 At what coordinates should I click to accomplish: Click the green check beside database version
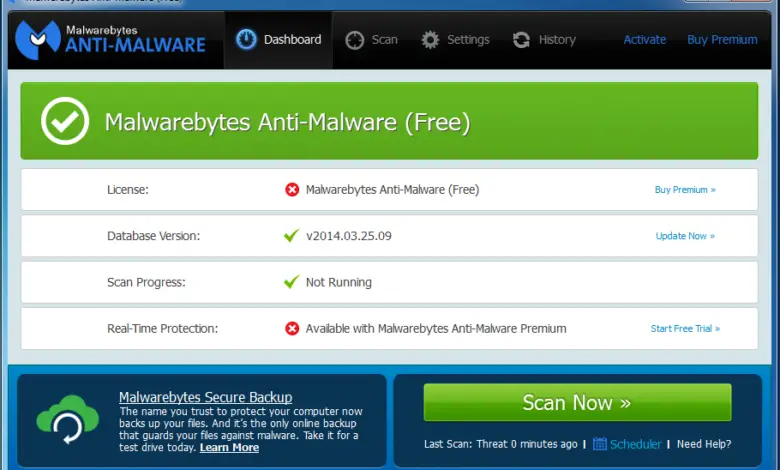[x=292, y=235]
